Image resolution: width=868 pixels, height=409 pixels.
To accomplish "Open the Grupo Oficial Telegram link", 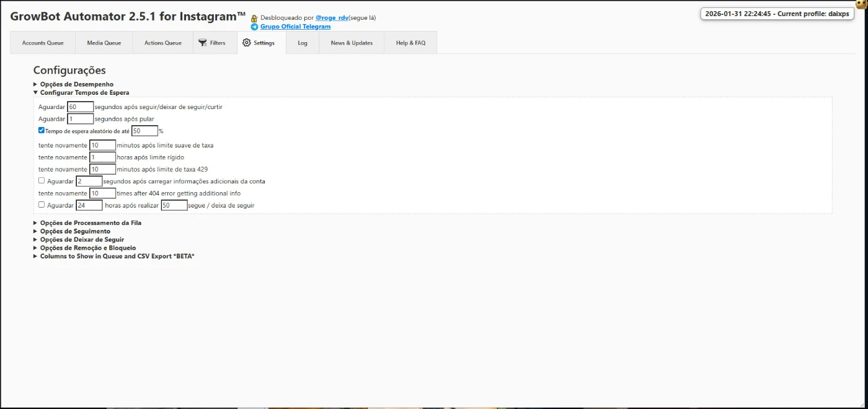I will tap(295, 27).
